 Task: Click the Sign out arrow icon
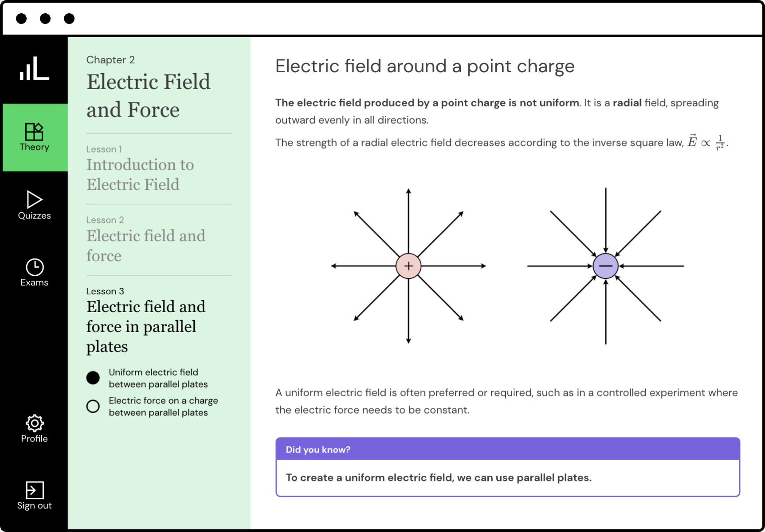coord(35,490)
